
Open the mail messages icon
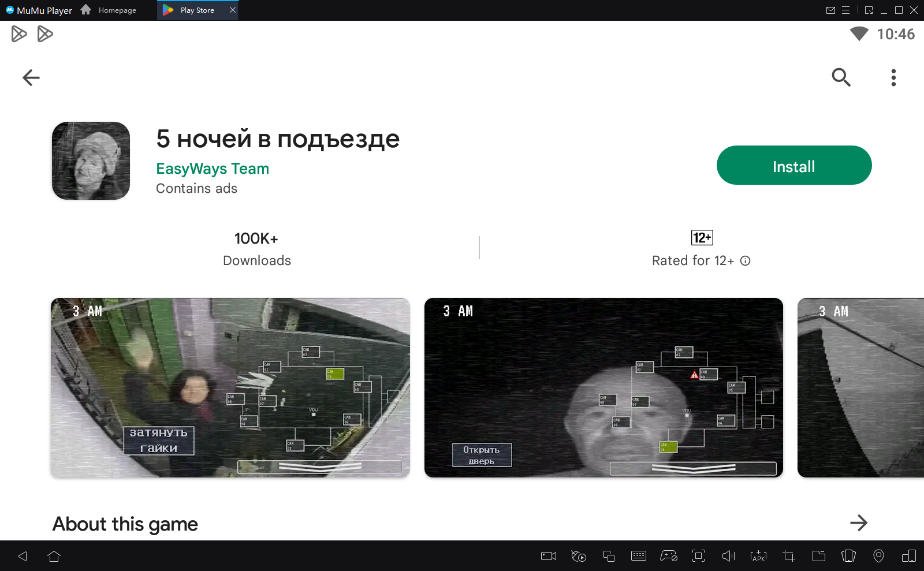830,10
